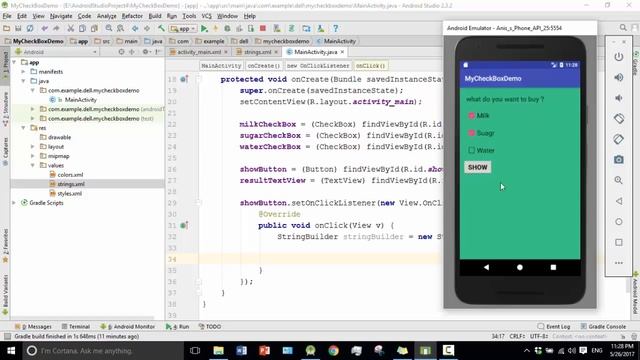Collapse the res folder
This screenshot has width=640, height=360.
[x=23, y=128]
